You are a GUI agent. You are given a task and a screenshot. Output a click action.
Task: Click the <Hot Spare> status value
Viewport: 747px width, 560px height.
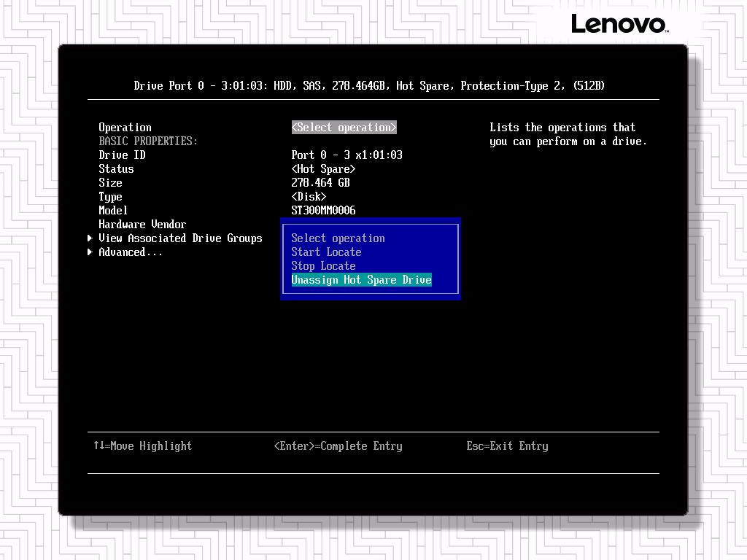(323, 169)
